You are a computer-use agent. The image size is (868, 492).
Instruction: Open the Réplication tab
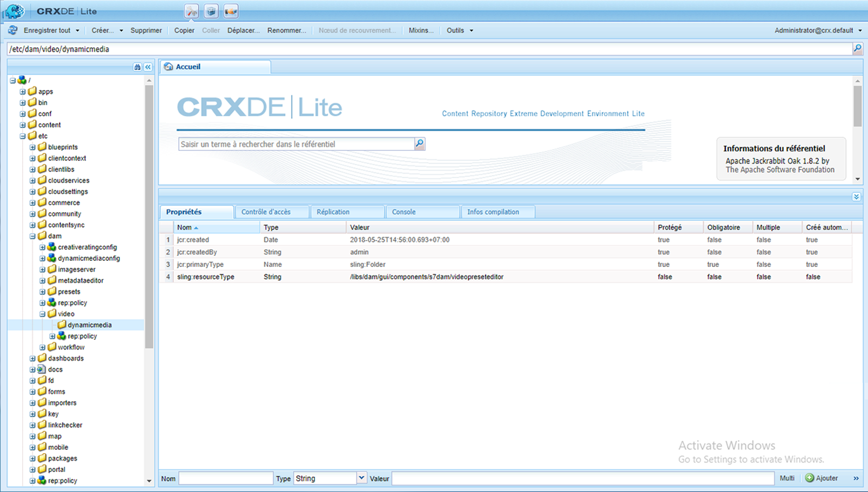tap(347, 212)
